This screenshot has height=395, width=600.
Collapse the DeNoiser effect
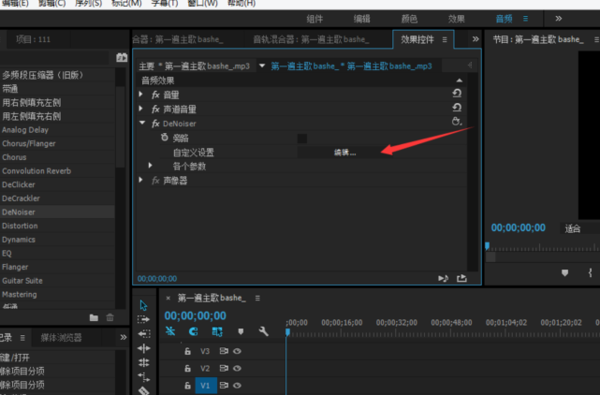(x=142, y=123)
